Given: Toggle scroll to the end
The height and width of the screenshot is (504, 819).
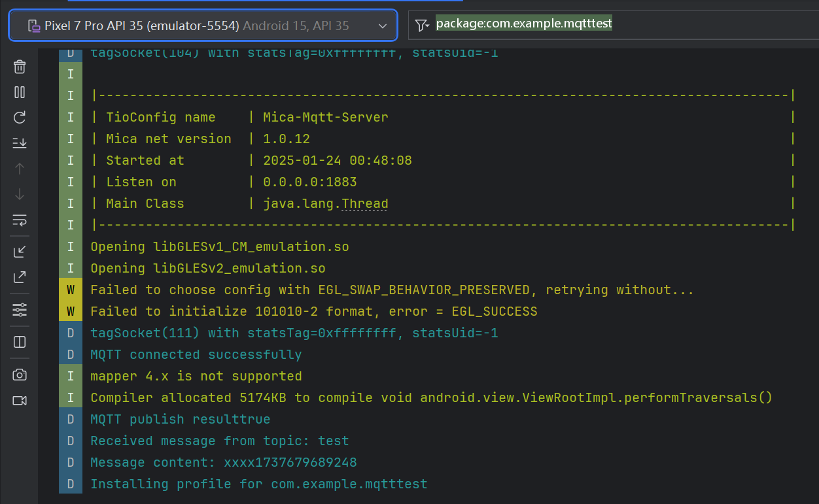Looking at the screenshot, I should (20, 143).
